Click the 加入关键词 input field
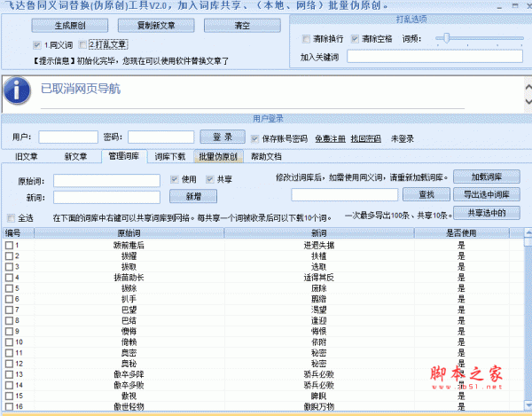 [434, 57]
